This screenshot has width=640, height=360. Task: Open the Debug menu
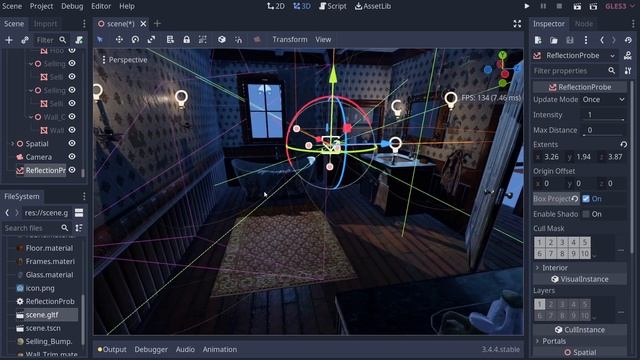(72, 6)
